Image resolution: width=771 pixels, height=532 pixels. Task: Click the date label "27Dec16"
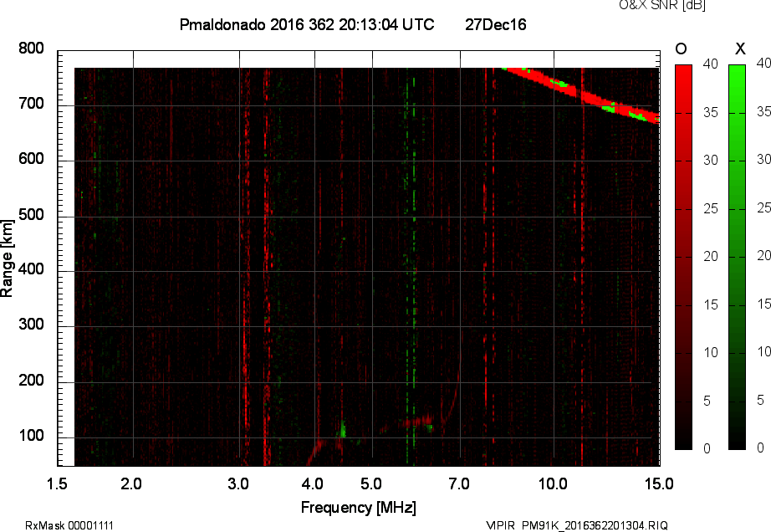[495, 25]
